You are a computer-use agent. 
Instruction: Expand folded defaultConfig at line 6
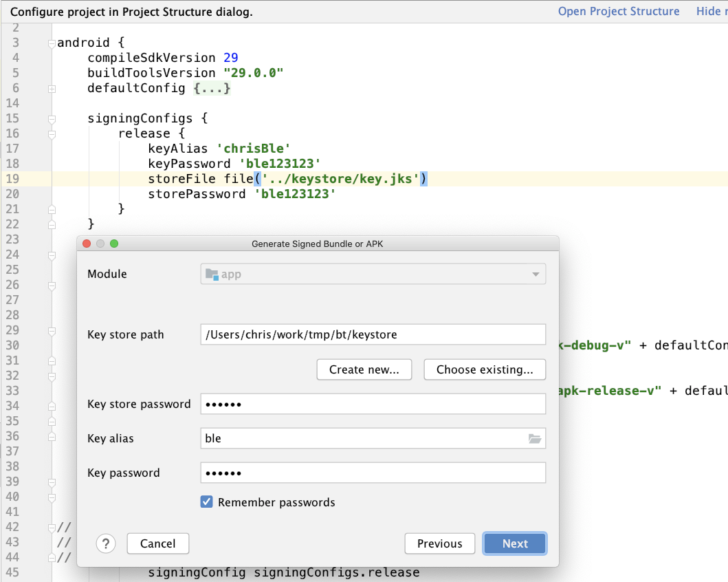[x=52, y=89]
